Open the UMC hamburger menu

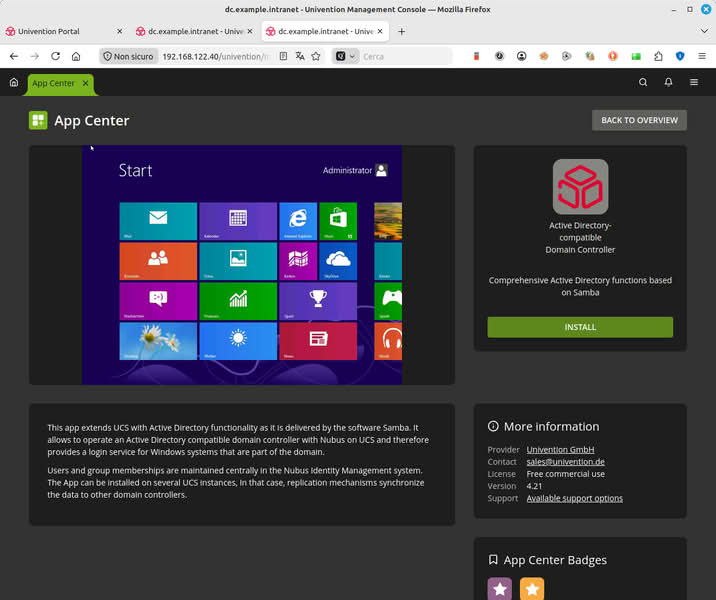coord(694,82)
